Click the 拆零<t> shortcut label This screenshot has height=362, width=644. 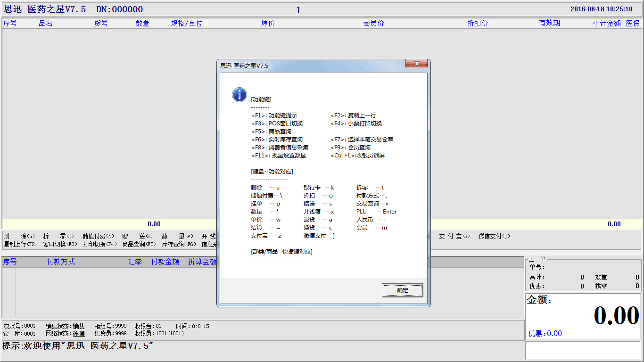click(59, 236)
